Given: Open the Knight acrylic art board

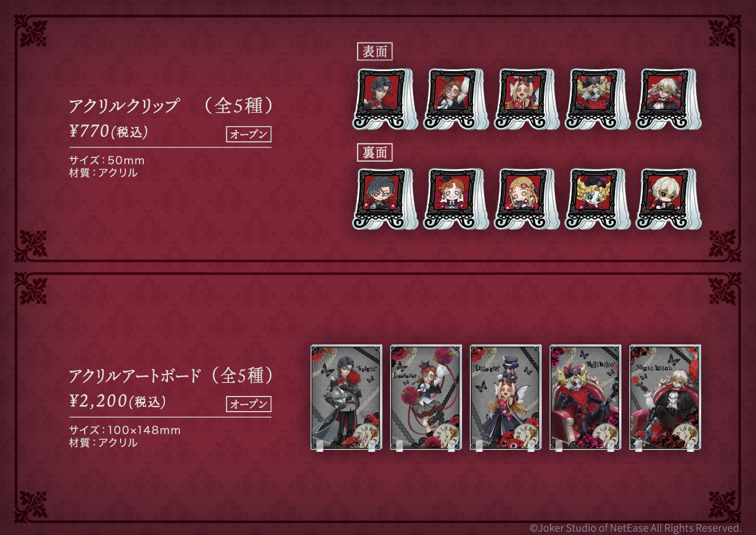Looking at the screenshot, I should [346, 398].
